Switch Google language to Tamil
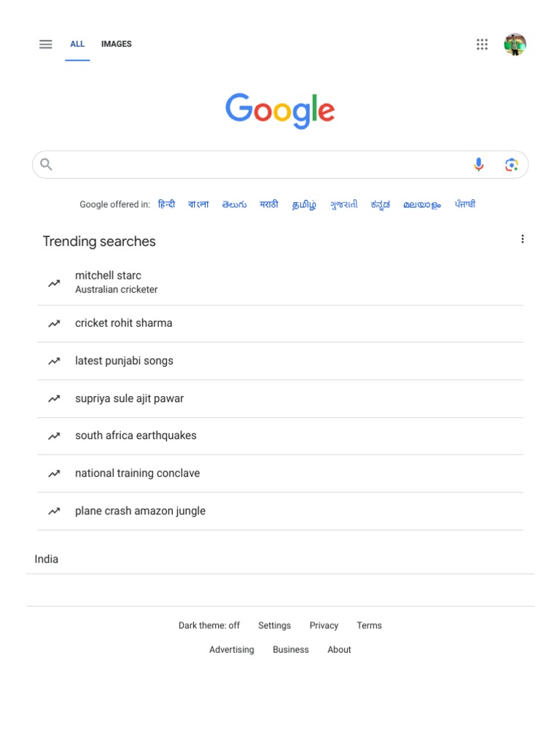 tap(304, 205)
